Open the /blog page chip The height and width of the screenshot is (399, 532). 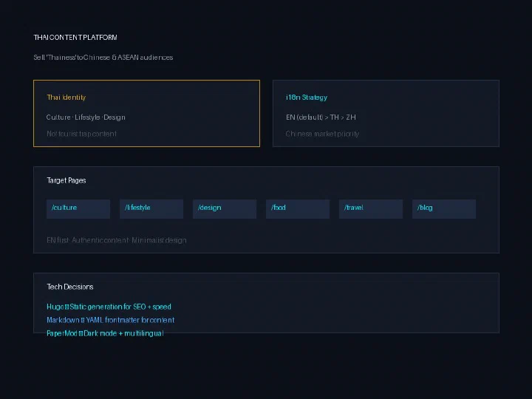pyautogui.click(x=444, y=208)
